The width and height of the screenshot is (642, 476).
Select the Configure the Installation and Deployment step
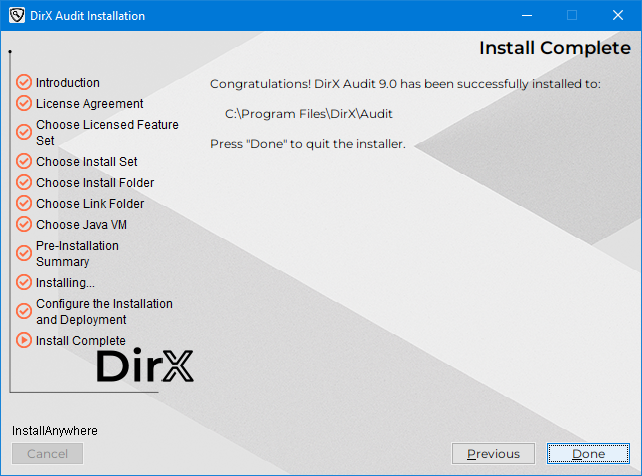[x=104, y=312]
